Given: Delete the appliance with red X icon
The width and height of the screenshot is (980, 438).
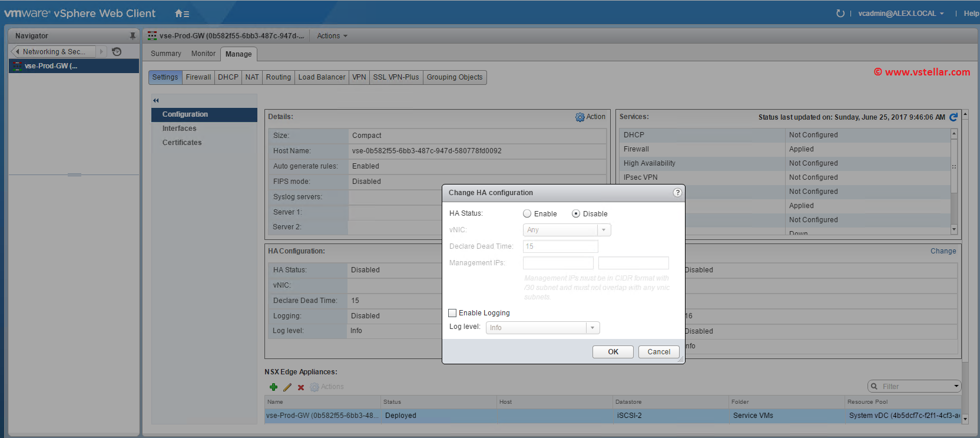Looking at the screenshot, I should (301, 387).
